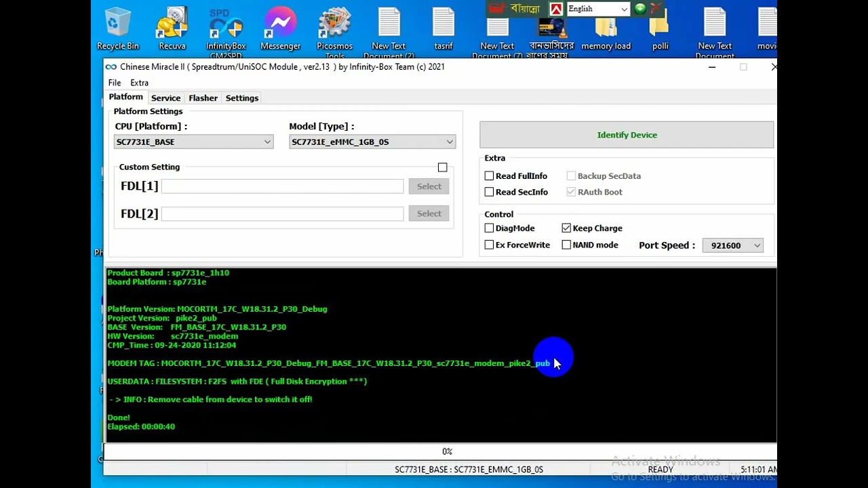Switch to the Platform tab

pyautogui.click(x=126, y=98)
